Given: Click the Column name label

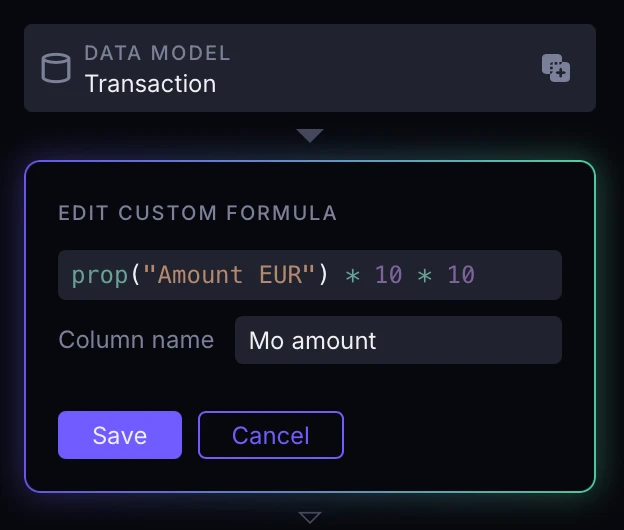Looking at the screenshot, I should tap(136, 340).
